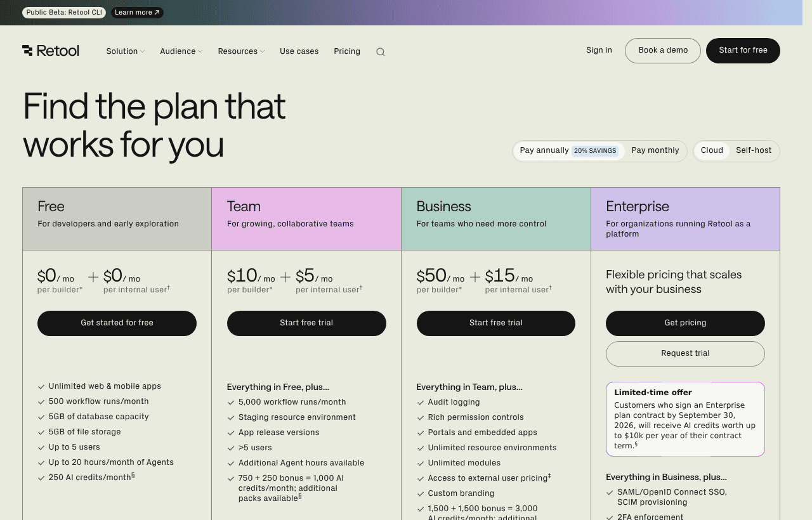The height and width of the screenshot is (520, 812).
Task: Expand the Resources menu
Action: (x=241, y=51)
